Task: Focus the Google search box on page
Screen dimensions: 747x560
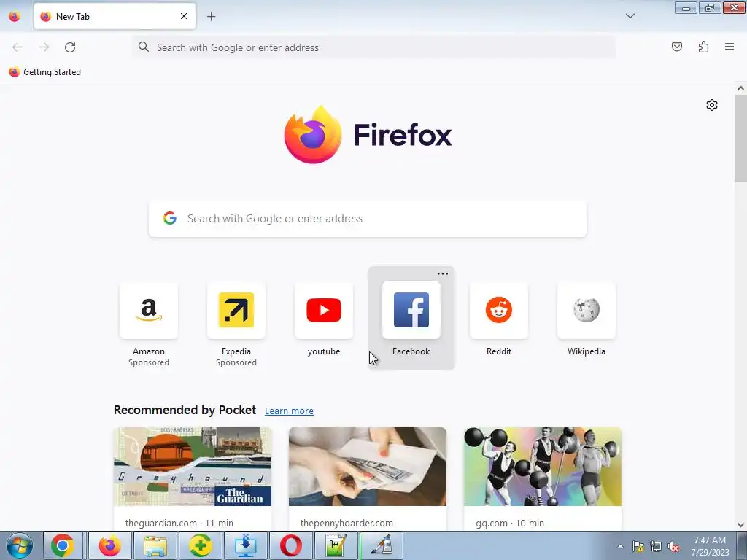Action: (368, 219)
